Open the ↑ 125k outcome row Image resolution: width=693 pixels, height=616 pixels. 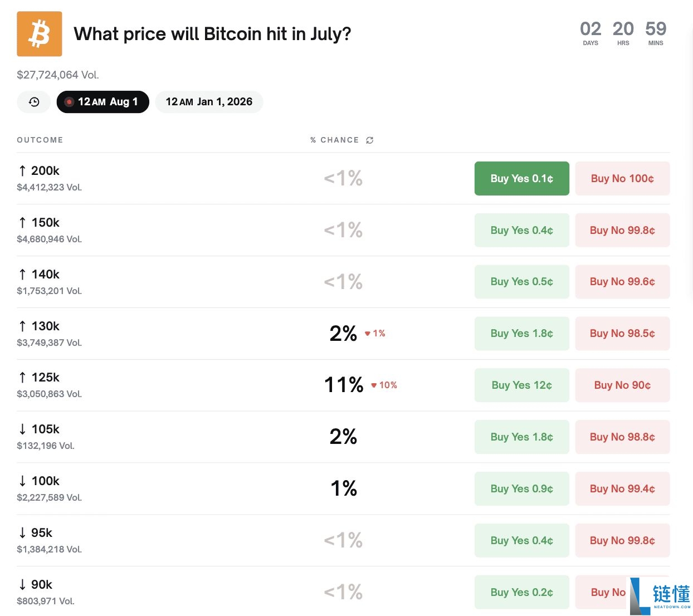45,378
